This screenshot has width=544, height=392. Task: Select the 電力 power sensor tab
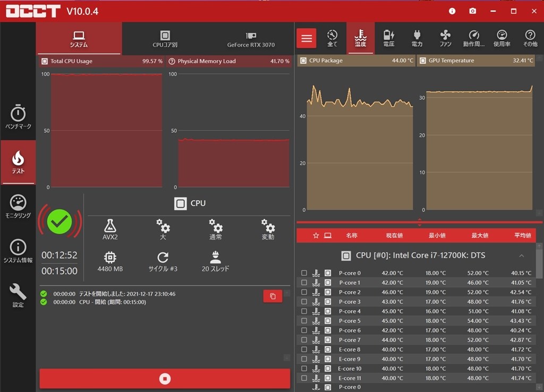pos(417,38)
